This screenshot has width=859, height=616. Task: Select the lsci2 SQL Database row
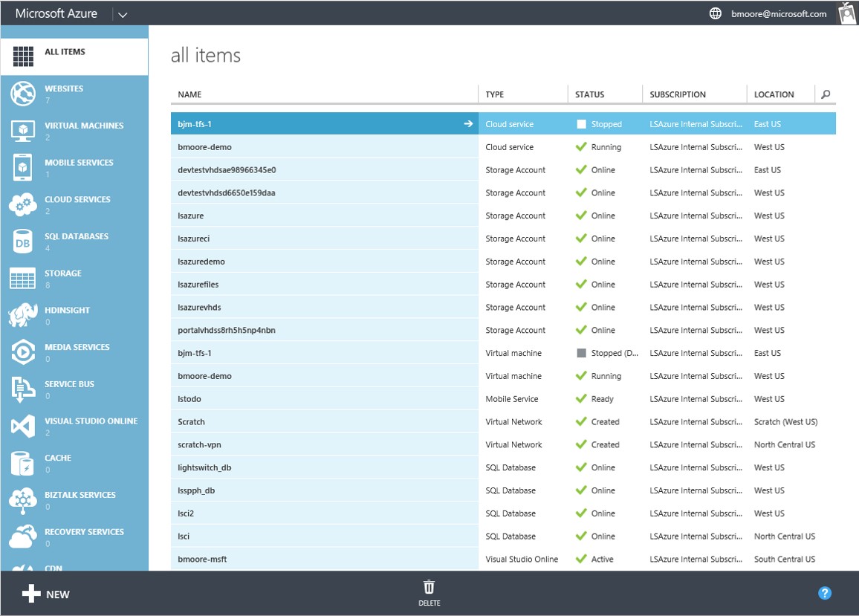503,513
